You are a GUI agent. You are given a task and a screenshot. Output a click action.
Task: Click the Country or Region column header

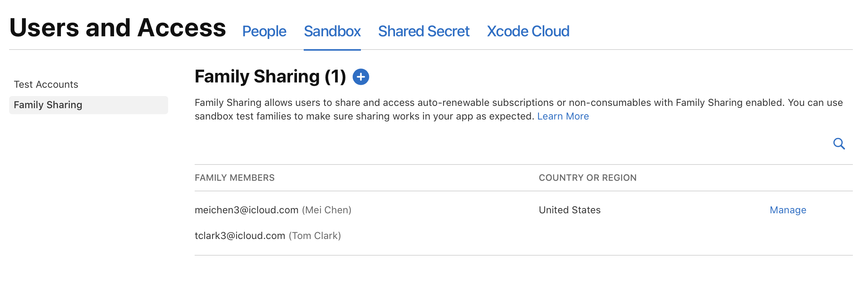(587, 178)
